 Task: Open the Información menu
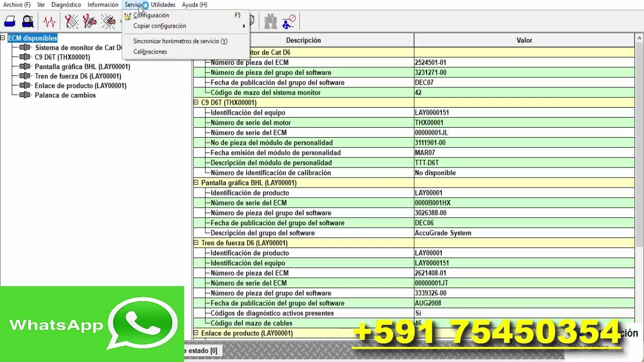point(103,5)
